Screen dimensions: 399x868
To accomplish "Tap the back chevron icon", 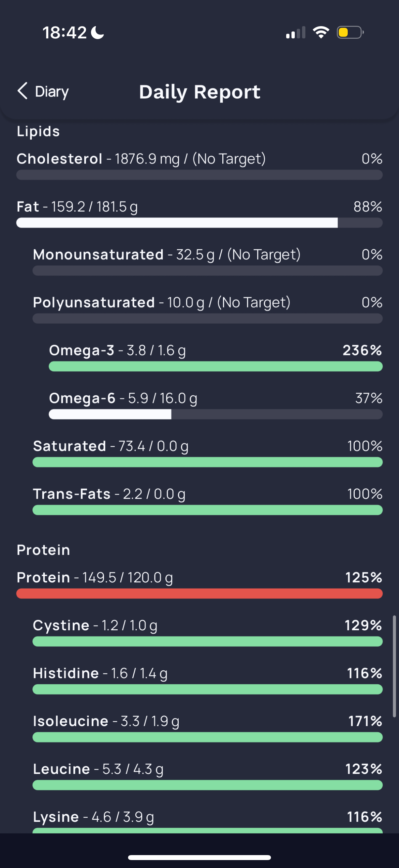I will coord(22,91).
